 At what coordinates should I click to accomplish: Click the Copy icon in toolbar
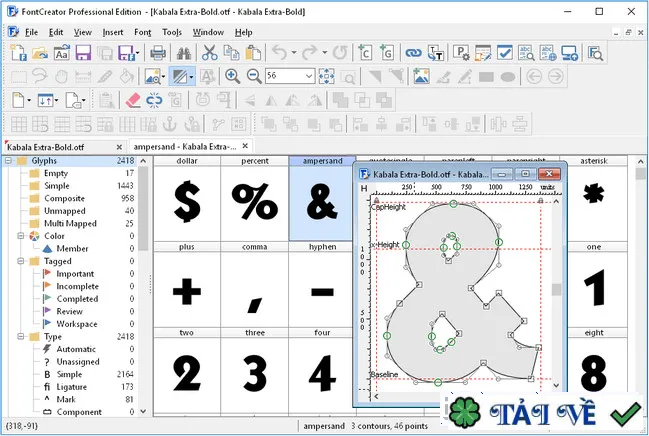231,53
